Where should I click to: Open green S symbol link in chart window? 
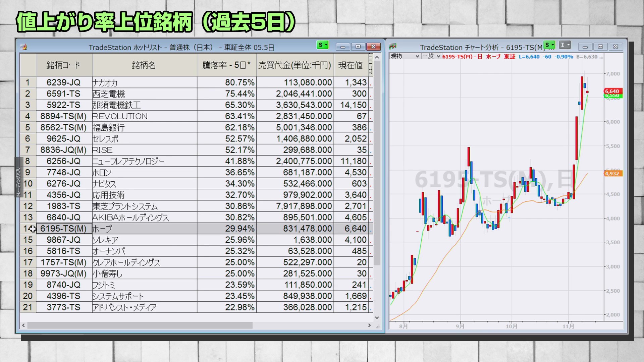(549, 45)
